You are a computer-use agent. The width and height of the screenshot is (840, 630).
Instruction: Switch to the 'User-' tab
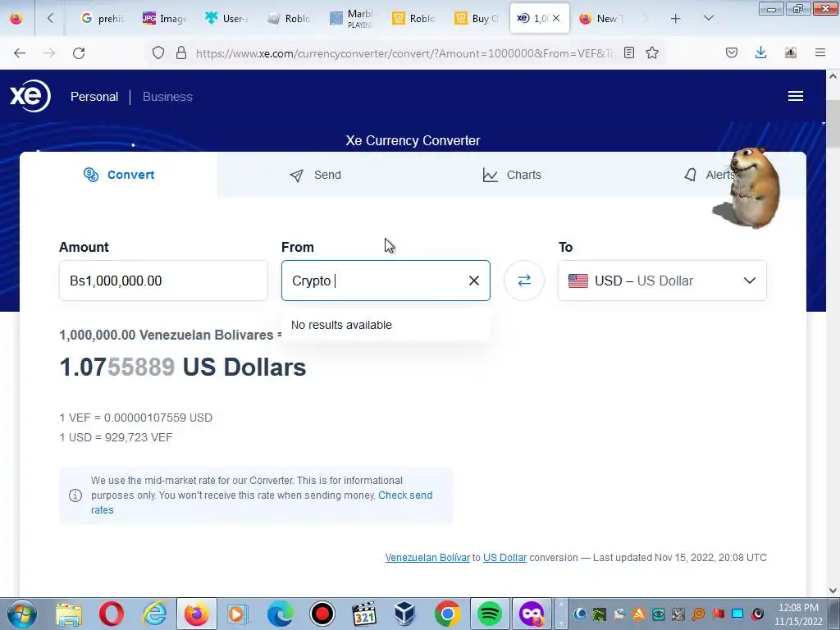point(226,19)
